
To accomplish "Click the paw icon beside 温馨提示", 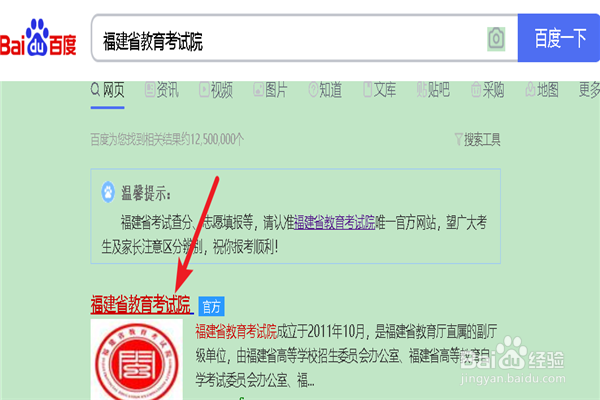I will click(x=108, y=192).
